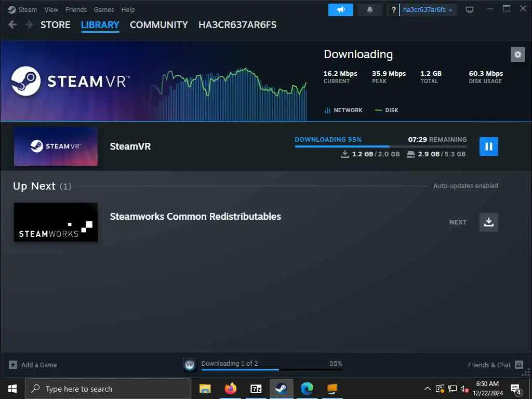
Task: Switch to the LIBRARY tab
Action: 100,25
